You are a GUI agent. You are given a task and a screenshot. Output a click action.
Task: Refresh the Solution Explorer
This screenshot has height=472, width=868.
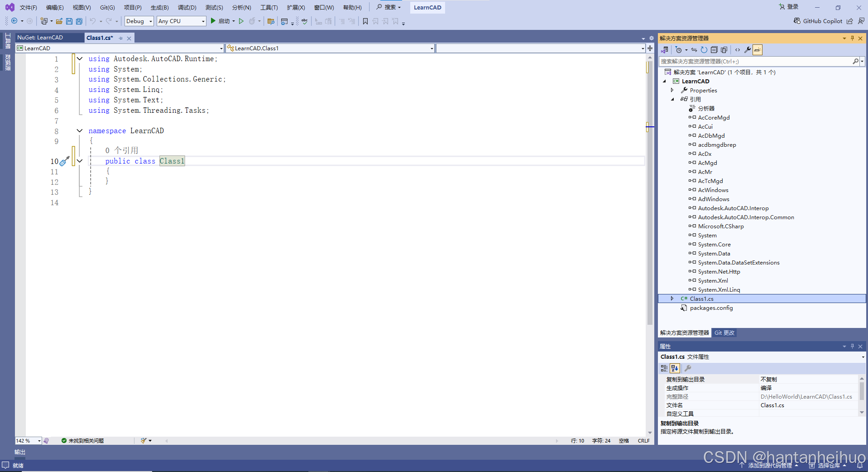[x=704, y=50]
